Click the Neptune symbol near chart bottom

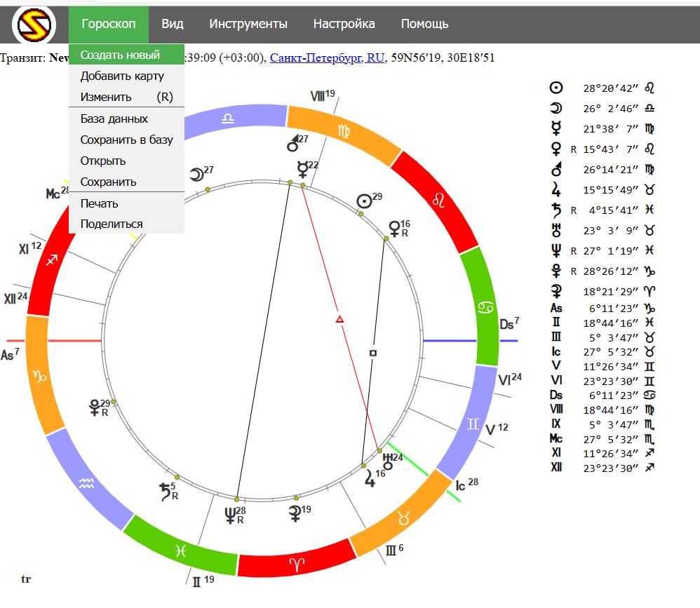pos(231,516)
